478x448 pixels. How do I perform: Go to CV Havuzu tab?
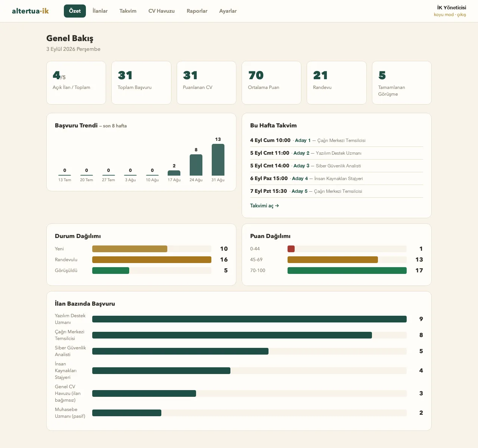pos(161,11)
